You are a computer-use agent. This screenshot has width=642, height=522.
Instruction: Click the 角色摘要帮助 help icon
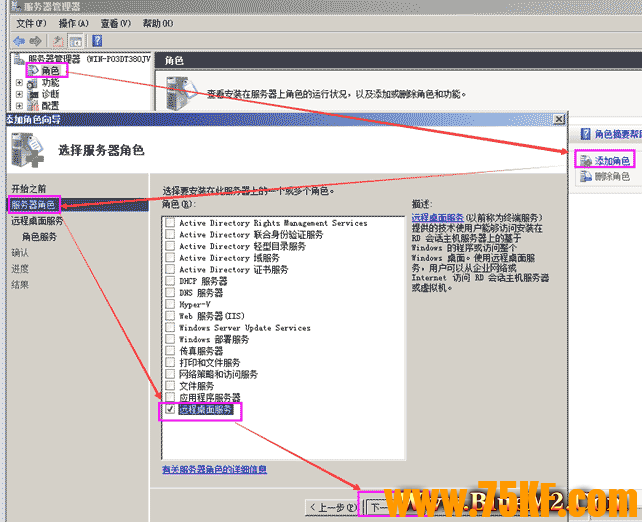[586, 134]
